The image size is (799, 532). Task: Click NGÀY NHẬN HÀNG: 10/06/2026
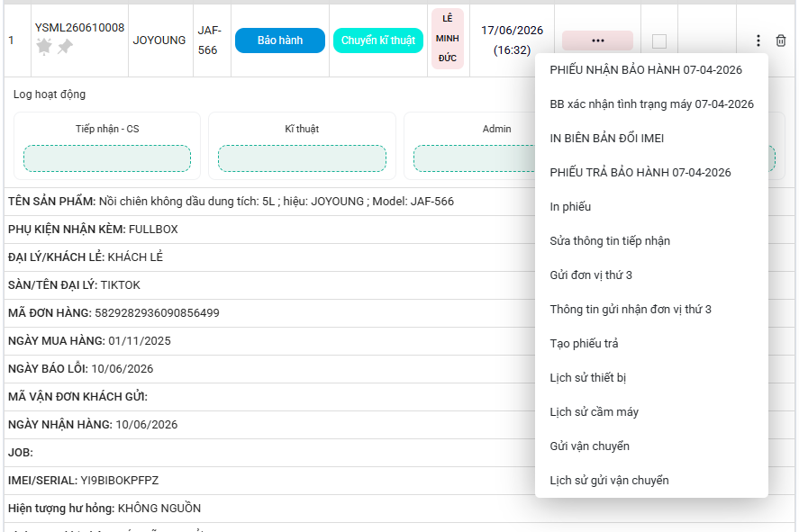click(93, 425)
